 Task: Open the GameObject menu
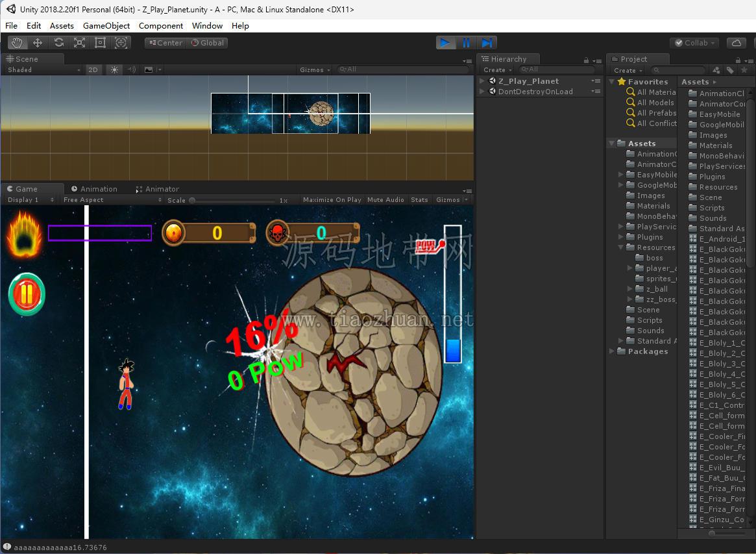(106, 25)
